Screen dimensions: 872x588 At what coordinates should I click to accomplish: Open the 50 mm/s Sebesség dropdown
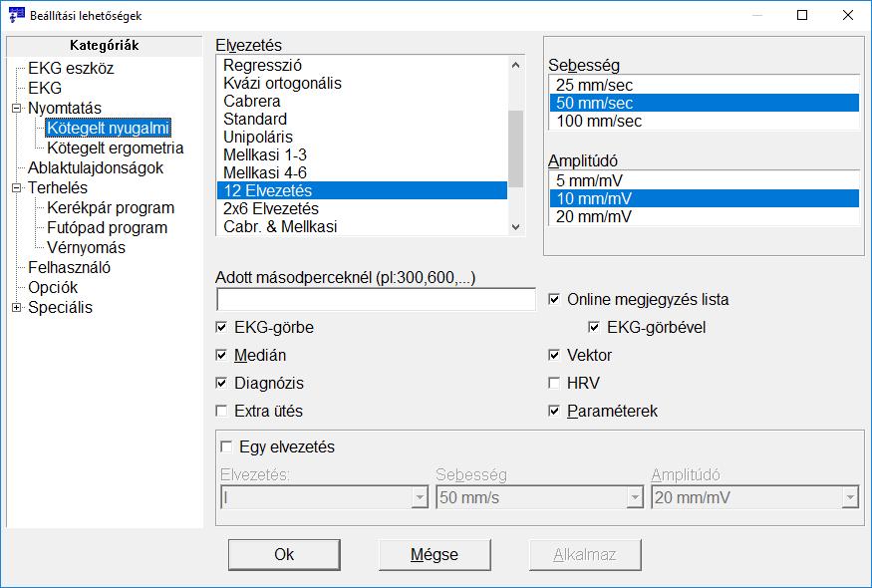tap(539, 497)
